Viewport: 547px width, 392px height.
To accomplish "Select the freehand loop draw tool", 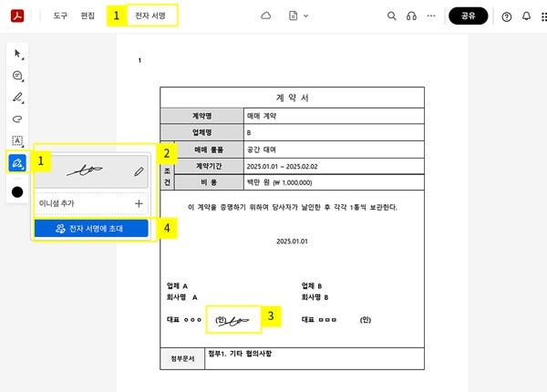I will click(17, 119).
